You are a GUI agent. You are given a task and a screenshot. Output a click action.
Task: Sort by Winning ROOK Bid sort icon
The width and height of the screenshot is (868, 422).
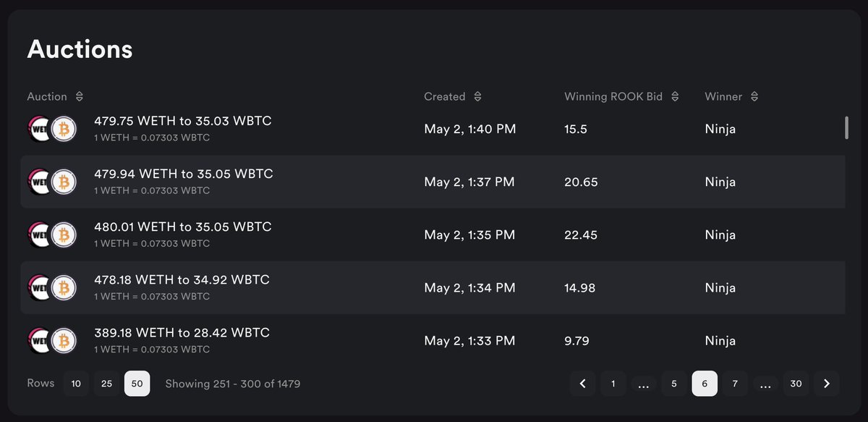[x=675, y=97]
